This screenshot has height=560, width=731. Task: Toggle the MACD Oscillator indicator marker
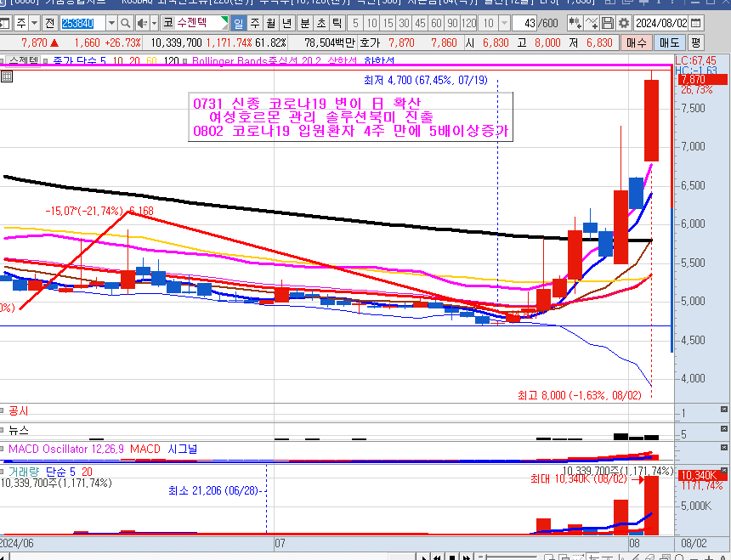click(3, 449)
